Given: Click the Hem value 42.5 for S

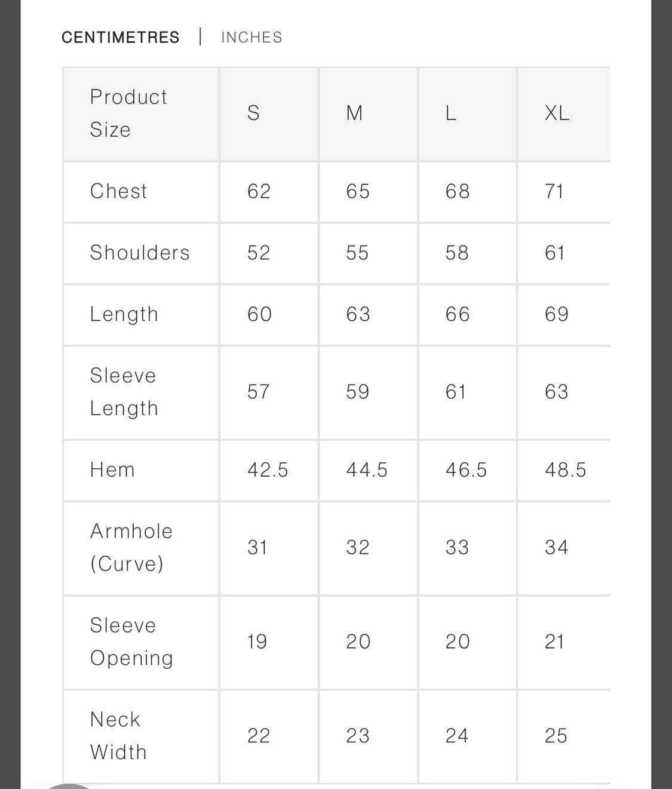Looking at the screenshot, I should [x=268, y=470].
